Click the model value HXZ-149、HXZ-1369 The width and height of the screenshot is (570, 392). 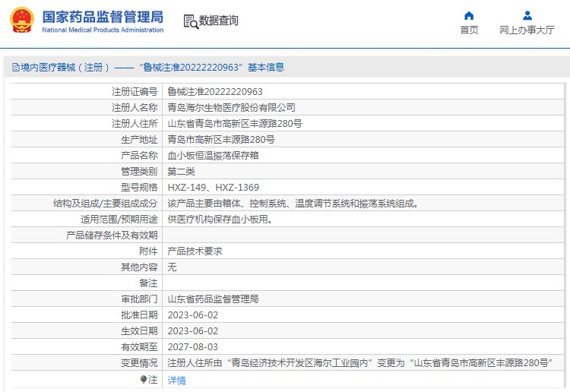click(x=213, y=187)
